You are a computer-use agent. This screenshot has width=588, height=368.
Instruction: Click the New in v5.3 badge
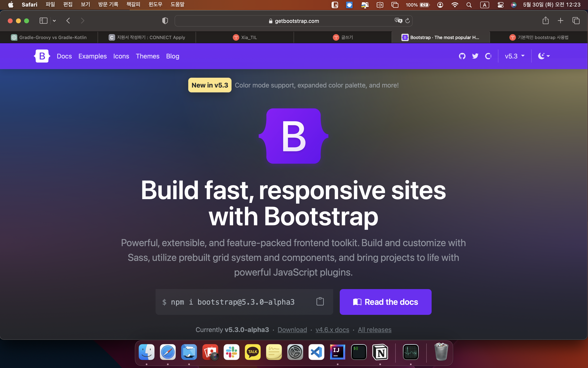(x=210, y=85)
